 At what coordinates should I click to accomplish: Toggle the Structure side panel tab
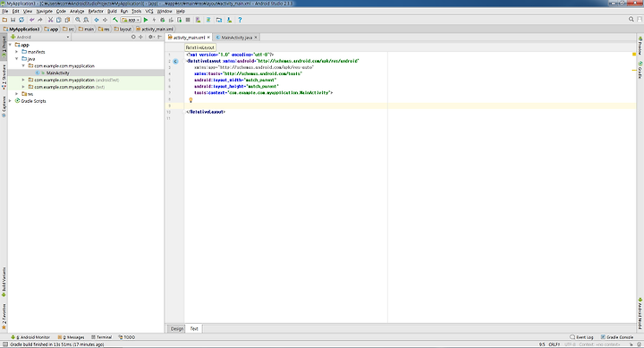pyautogui.click(x=4, y=77)
